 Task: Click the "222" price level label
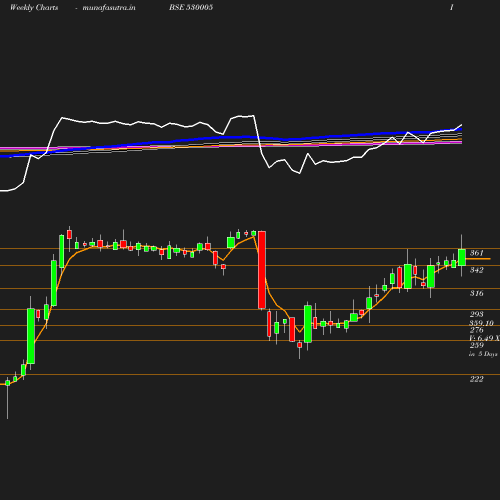476,379
